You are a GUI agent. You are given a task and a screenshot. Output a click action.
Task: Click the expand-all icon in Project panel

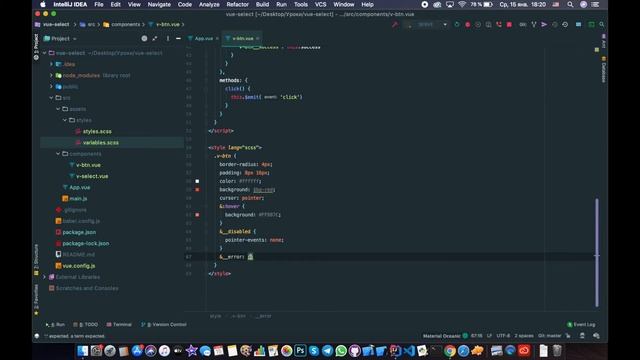tap(155, 38)
